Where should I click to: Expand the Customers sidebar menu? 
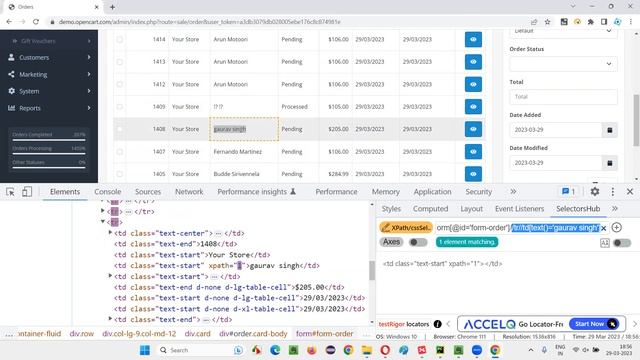click(x=49, y=58)
